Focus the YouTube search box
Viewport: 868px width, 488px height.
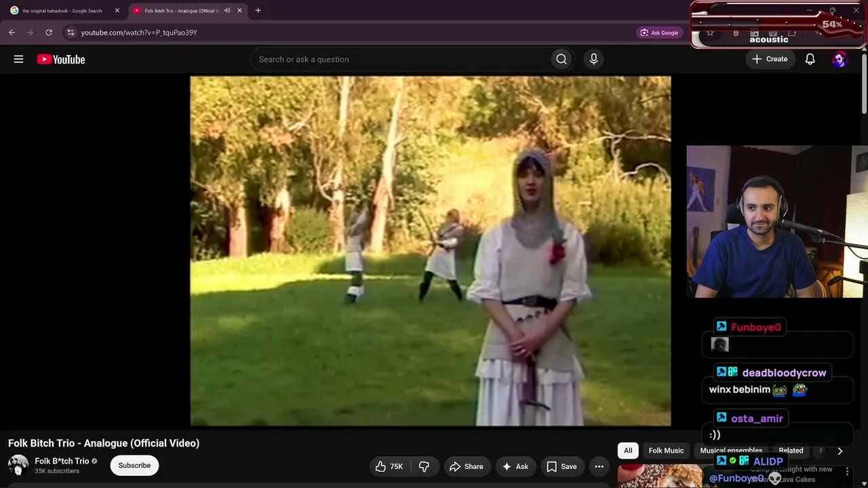[400, 59]
